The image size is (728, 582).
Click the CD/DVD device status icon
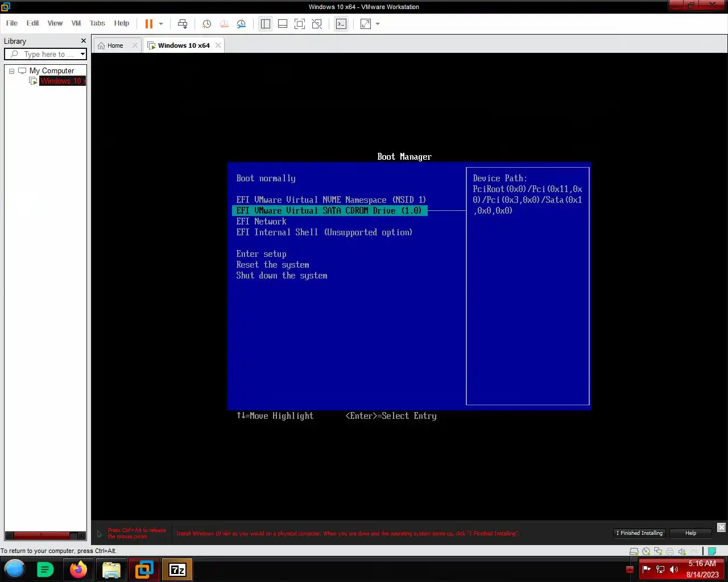pos(646,551)
